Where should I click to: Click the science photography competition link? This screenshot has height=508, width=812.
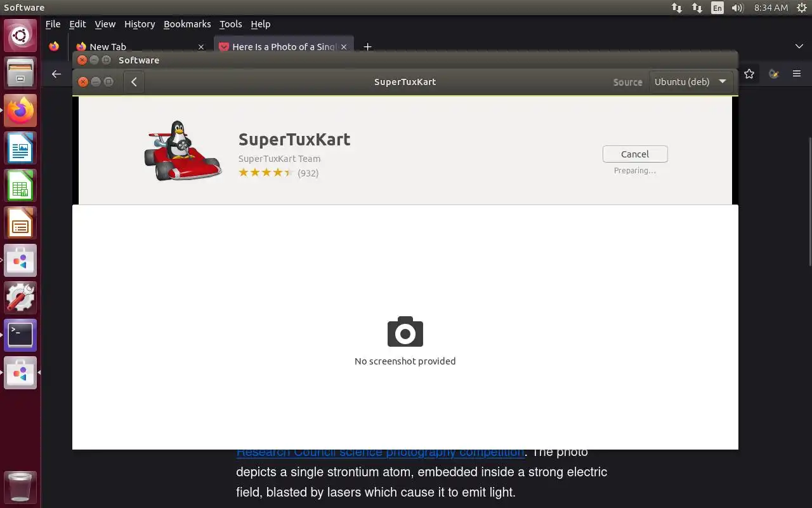(381, 453)
